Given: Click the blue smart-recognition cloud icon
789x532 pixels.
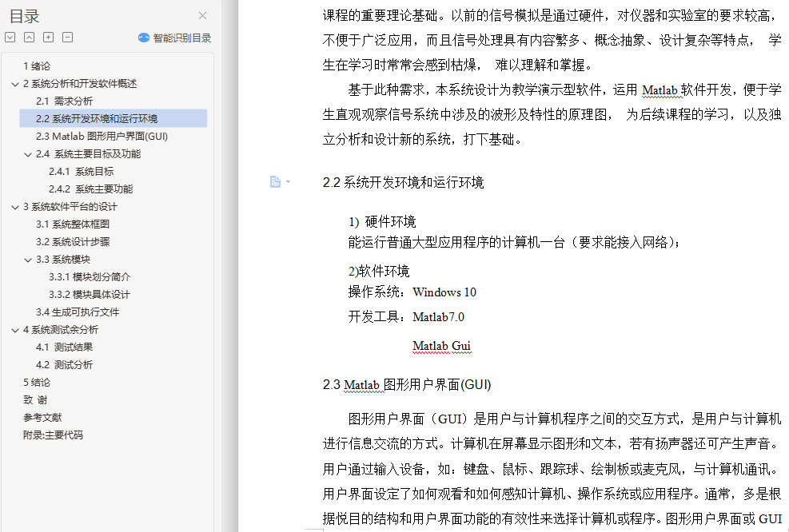Looking at the screenshot, I should coord(144,38).
